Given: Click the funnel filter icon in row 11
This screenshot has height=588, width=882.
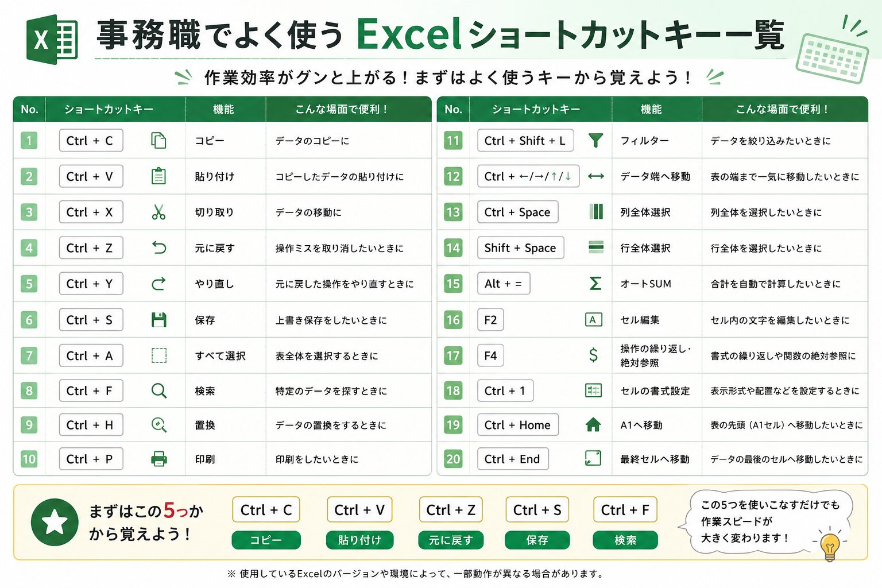Looking at the screenshot, I should (596, 141).
